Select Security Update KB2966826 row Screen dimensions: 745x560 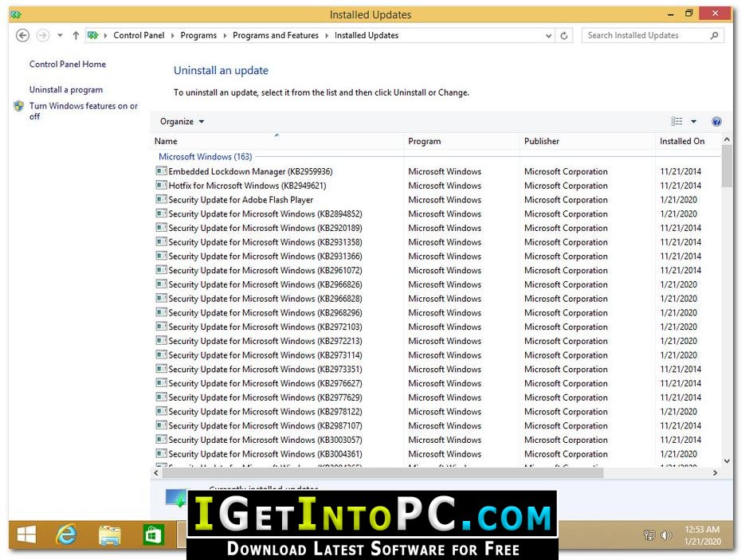click(435, 284)
